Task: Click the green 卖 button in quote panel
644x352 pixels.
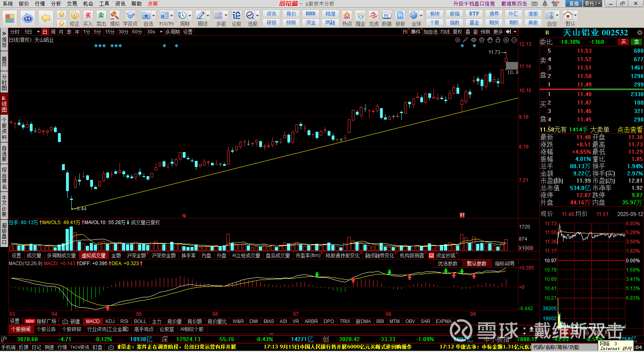Action: (x=636, y=42)
